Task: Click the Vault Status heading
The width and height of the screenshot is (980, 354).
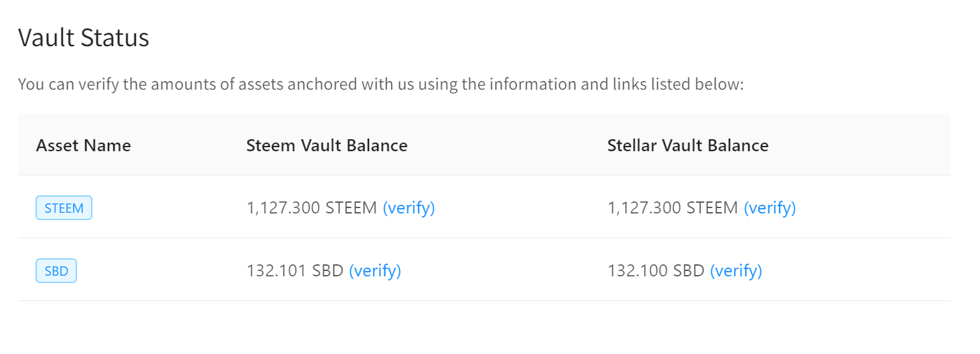Action: [83, 37]
